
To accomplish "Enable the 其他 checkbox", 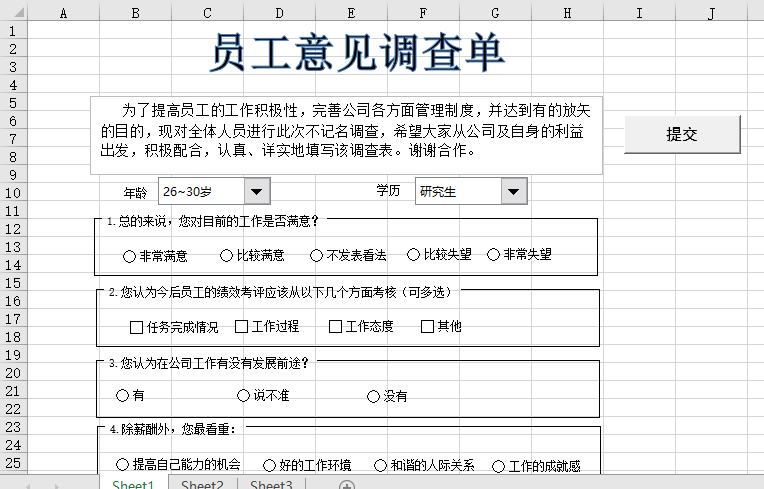I will pos(428,326).
